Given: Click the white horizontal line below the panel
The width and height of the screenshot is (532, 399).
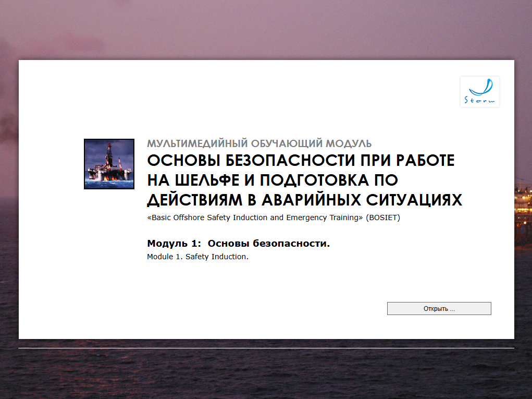Looking at the screenshot, I should (266, 348).
